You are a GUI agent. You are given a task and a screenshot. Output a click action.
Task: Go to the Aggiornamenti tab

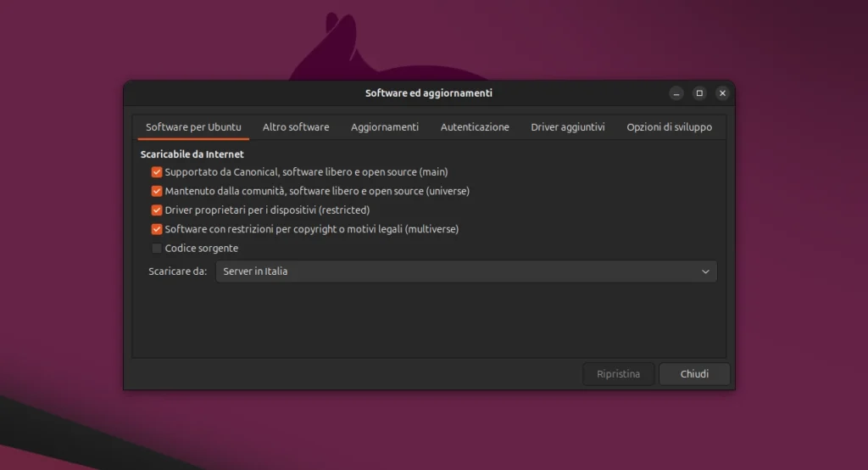pos(385,127)
